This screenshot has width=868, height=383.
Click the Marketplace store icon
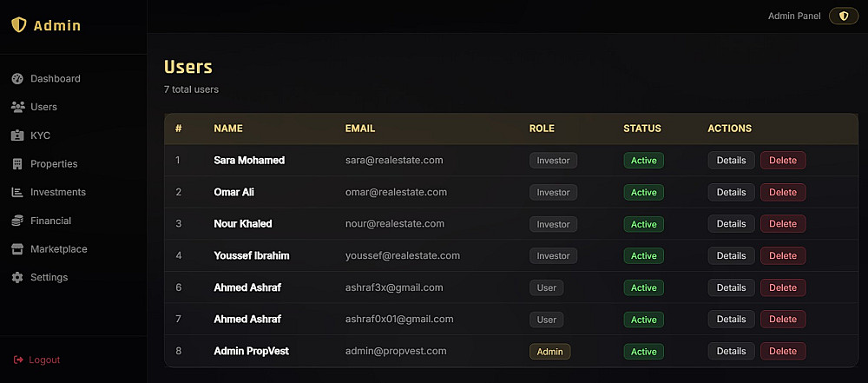click(17, 249)
